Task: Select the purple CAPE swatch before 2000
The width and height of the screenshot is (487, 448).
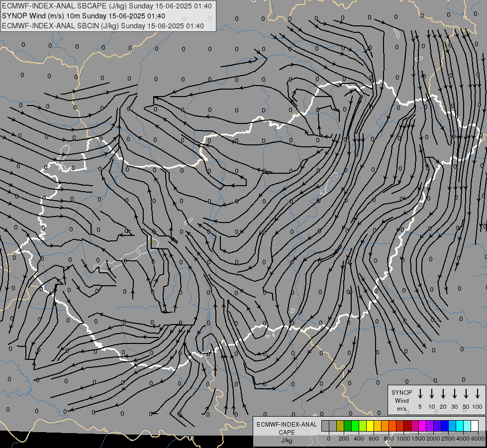Action: [429, 426]
